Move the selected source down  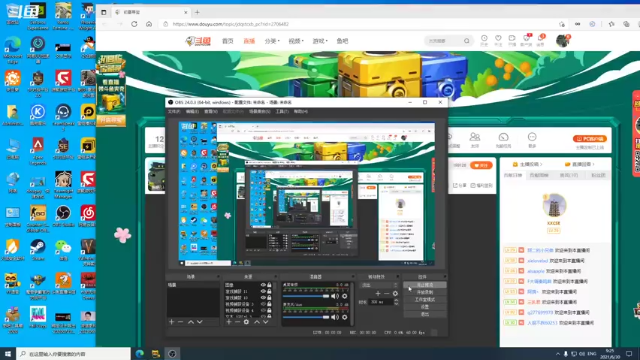pos(266,322)
